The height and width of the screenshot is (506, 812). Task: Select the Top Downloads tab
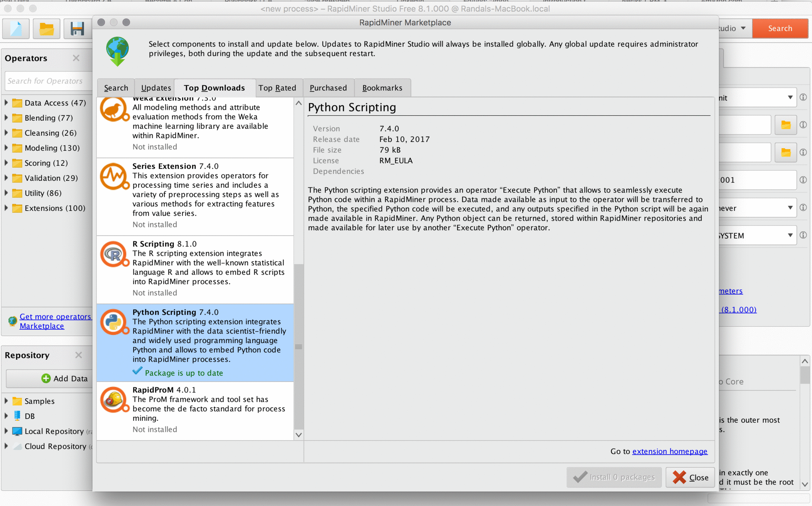tap(215, 88)
